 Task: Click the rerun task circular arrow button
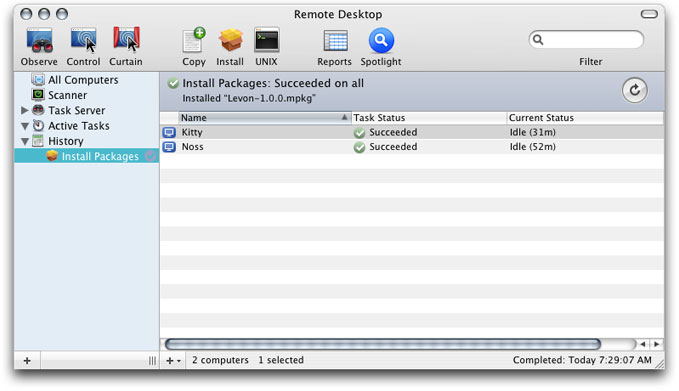point(634,90)
